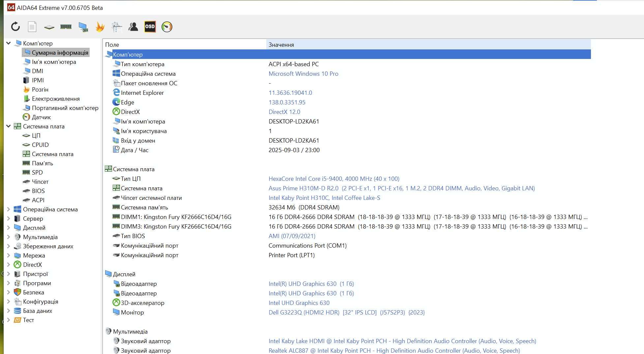
Task: Click the Тест tree icon
Action: tap(17, 320)
